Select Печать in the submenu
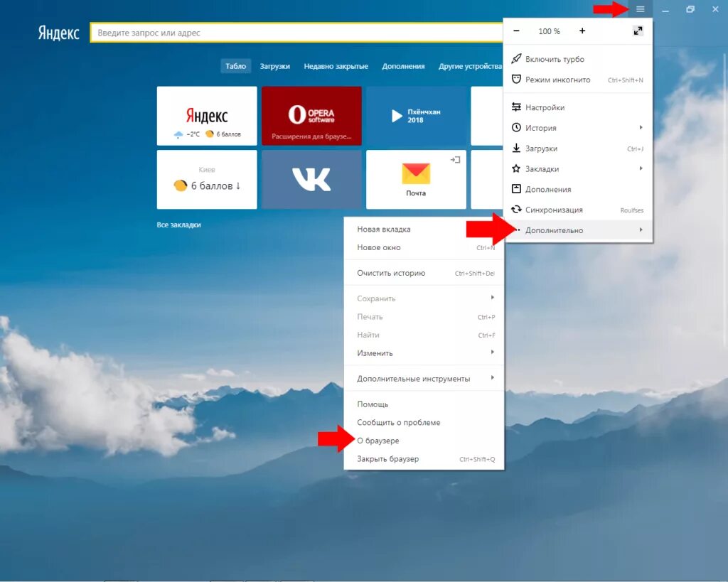728x582 pixels. point(424,316)
